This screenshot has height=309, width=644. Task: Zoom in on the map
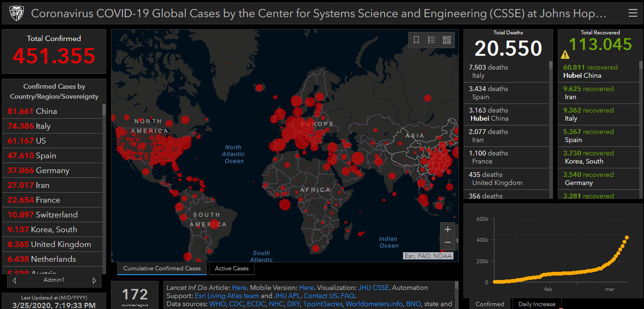click(x=448, y=229)
